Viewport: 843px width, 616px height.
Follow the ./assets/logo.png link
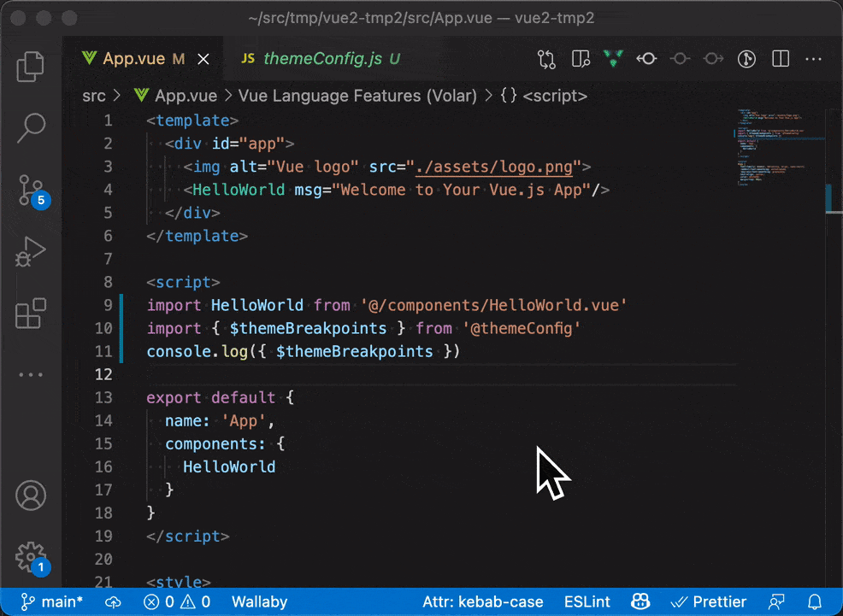coord(494,167)
